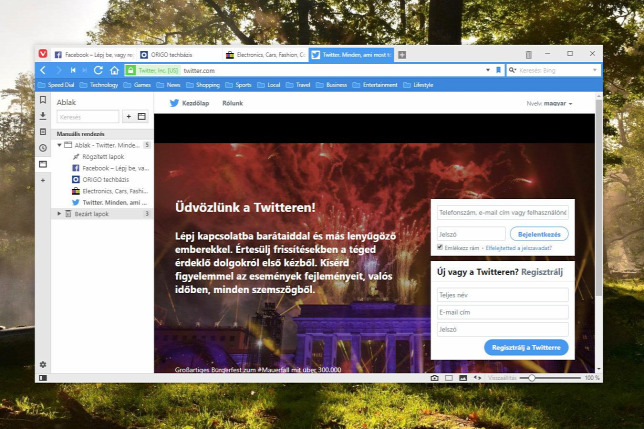Select the Window panel sidebar icon

coord(43,164)
